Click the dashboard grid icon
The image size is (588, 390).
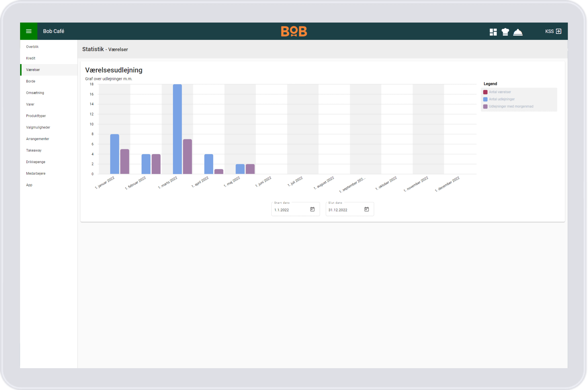tap(493, 32)
